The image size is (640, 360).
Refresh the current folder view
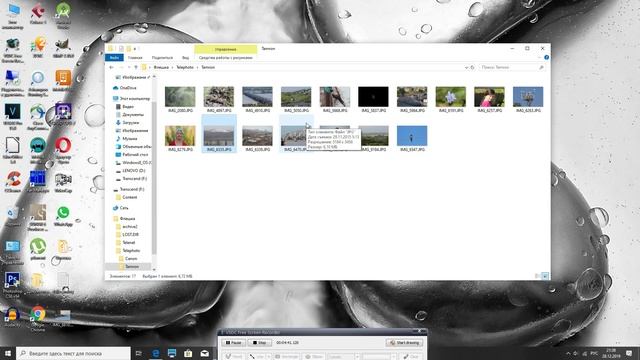[473, 67]
